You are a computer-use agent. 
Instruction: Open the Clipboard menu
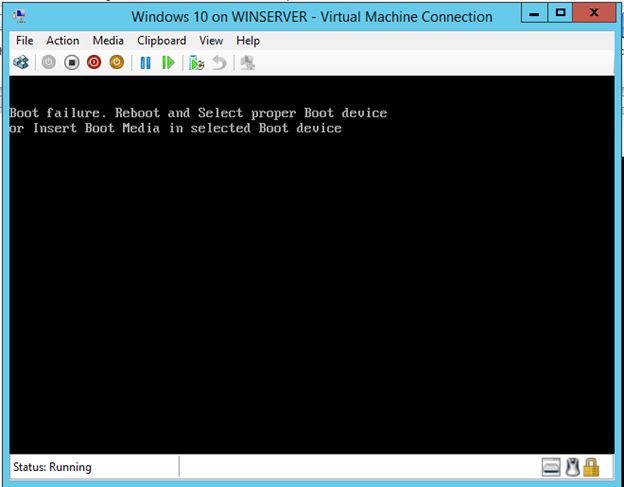162,41
